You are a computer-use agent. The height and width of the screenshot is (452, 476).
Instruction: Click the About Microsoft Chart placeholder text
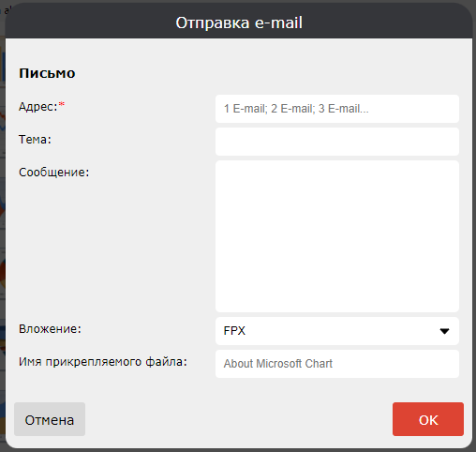pyautogui.click(x=278, y=364)
